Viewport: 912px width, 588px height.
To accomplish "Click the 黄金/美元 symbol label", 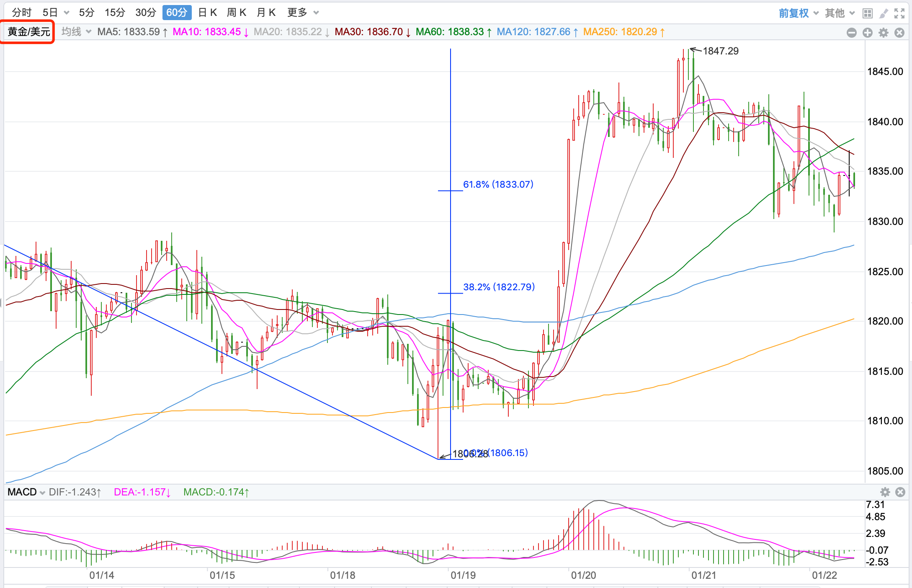I will [x=28, y=32].
